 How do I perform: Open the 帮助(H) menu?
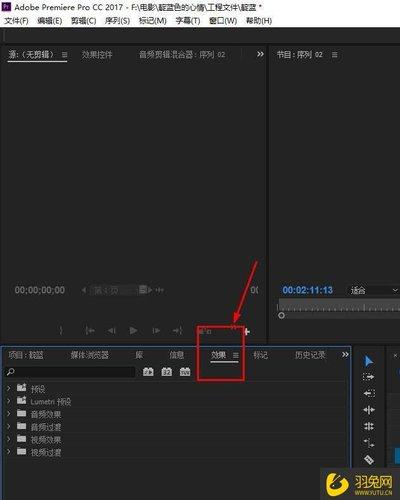[x=259, y=21]
